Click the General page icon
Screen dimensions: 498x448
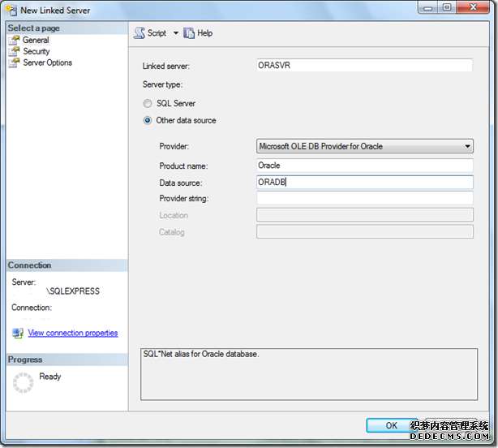pyautogui.click(x=14, y=40)
